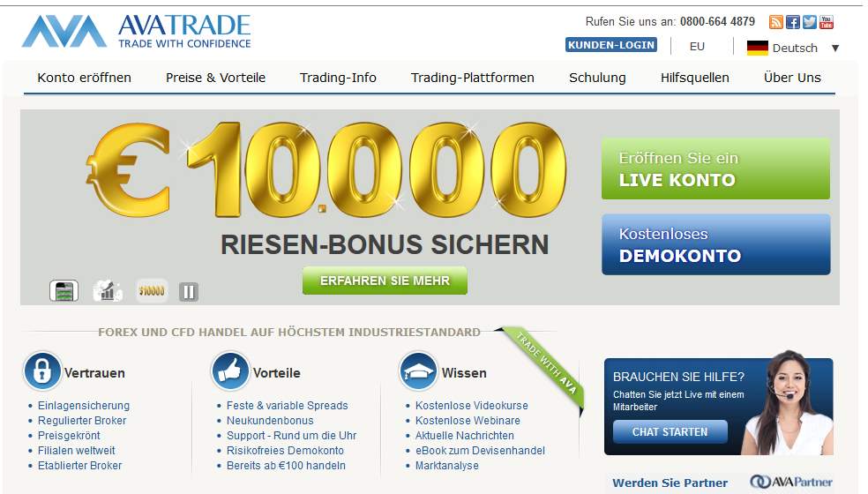Open the Konto eröffnen menu
The image size is (868, 494).
[x=84, y=78]
